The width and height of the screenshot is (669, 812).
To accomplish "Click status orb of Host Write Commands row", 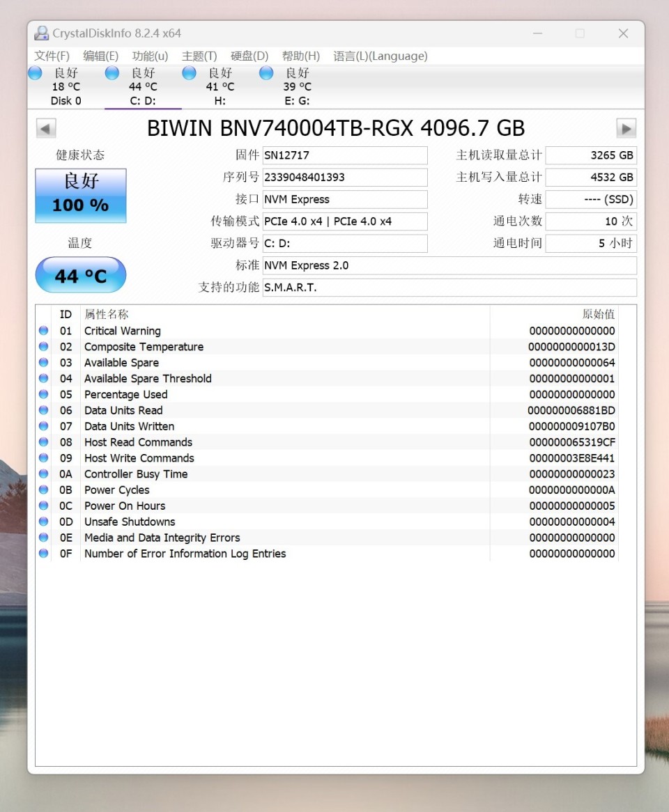I will [x=43, y=458].
